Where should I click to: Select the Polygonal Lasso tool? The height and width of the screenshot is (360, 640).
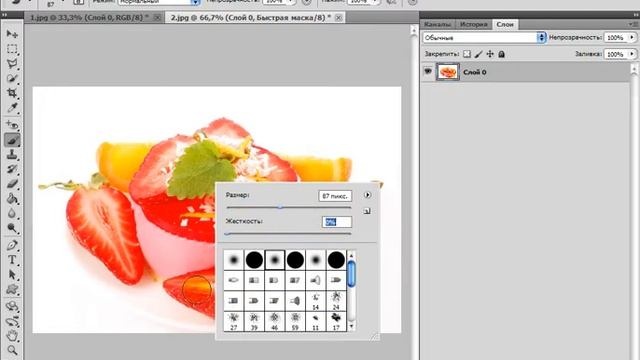(12, 64)
